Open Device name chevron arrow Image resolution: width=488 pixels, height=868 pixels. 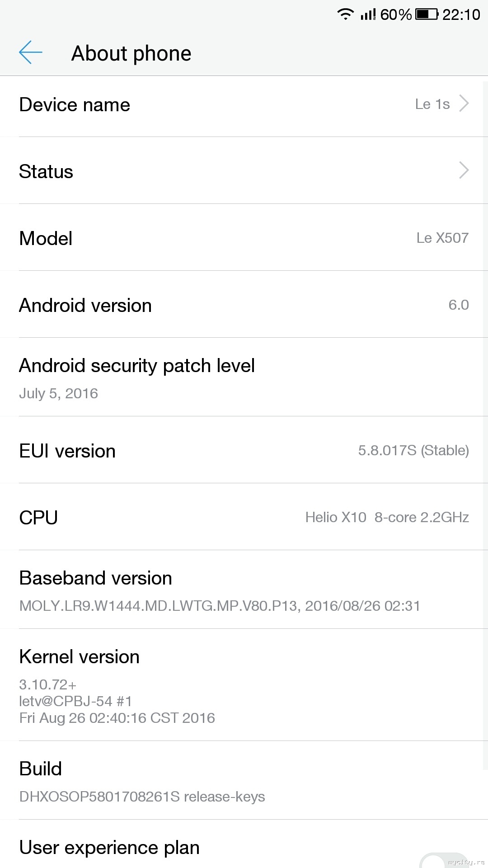pos(464,104)
